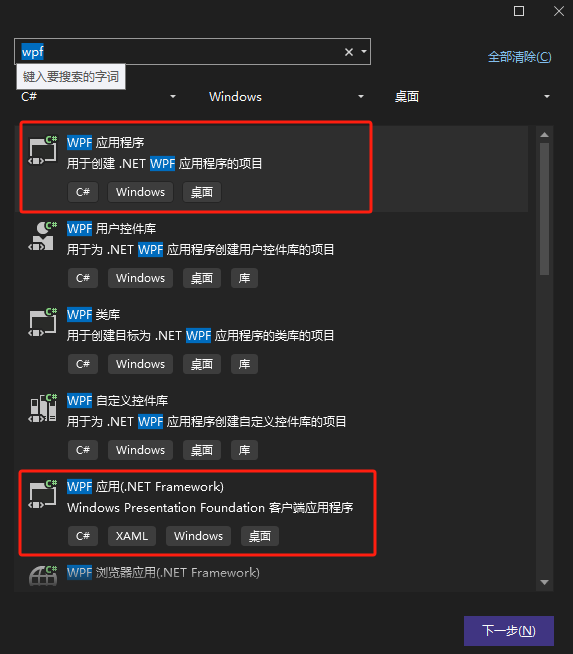Select the WPF 应用程序 template icon
The image size is (573, 654).
(43, 151)
